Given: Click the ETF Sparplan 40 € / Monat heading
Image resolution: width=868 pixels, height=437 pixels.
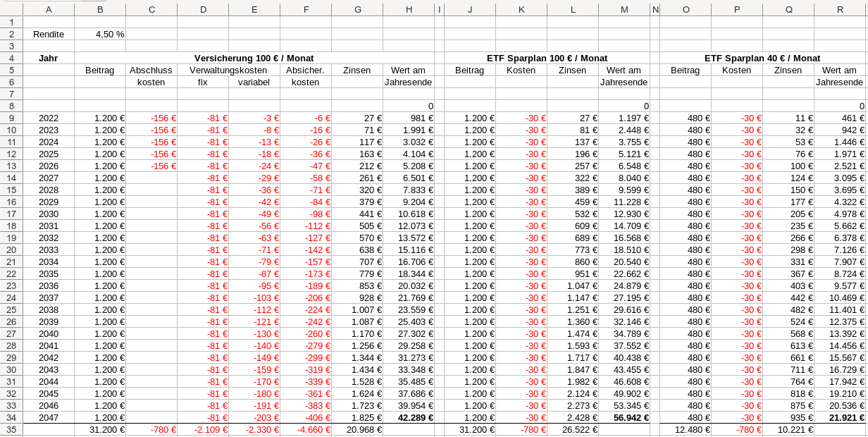Looking at the screenshot, I should (x=762, y=58).
